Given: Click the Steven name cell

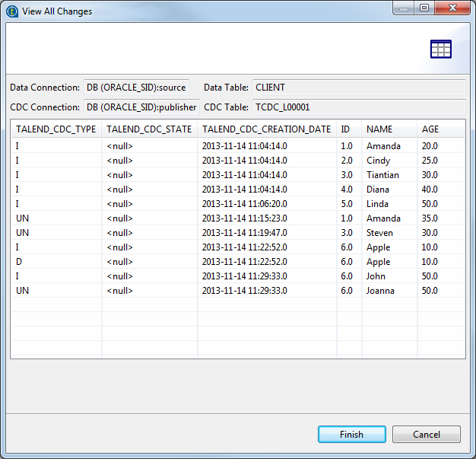Looking at the screenshot, I should tap(379, 233).
